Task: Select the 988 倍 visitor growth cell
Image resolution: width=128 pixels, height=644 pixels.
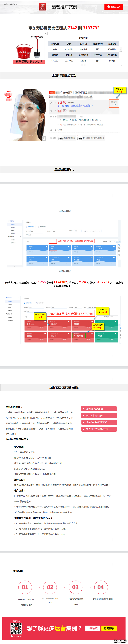Action: (x=112, y=61)
